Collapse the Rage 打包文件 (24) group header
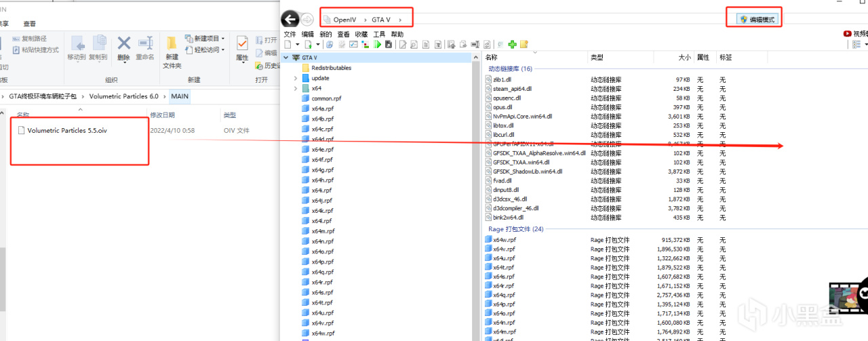 point(516,229)
